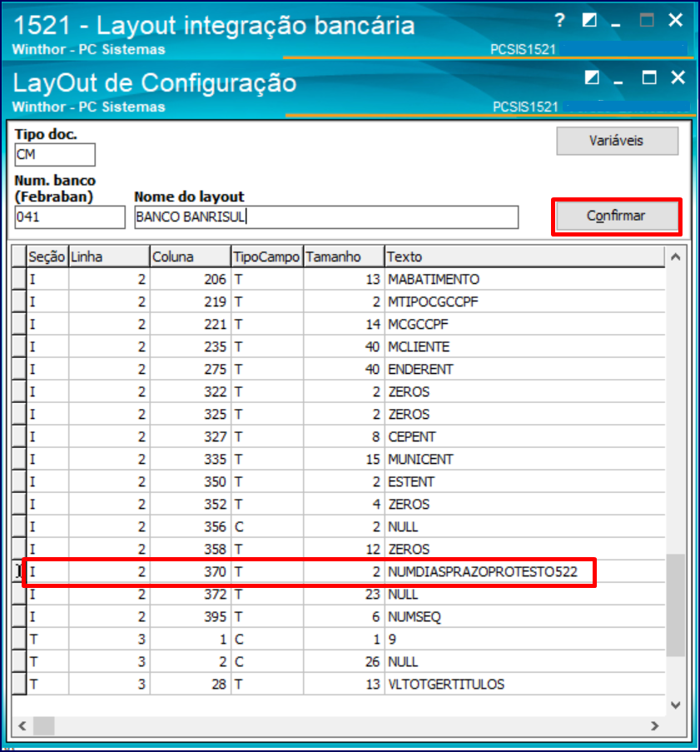
Task: Select ZEROS cell in column 322 row
Action: pos(524,392)
